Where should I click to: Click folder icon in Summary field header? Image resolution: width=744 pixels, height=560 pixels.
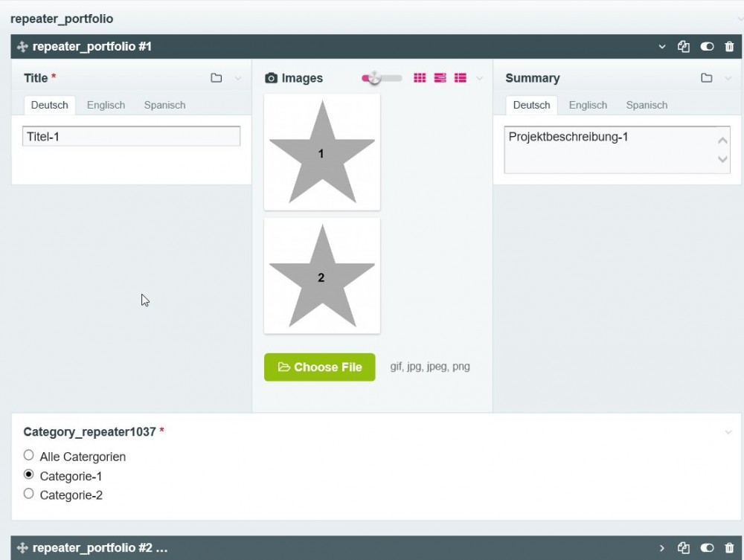(x=707, y=78)
